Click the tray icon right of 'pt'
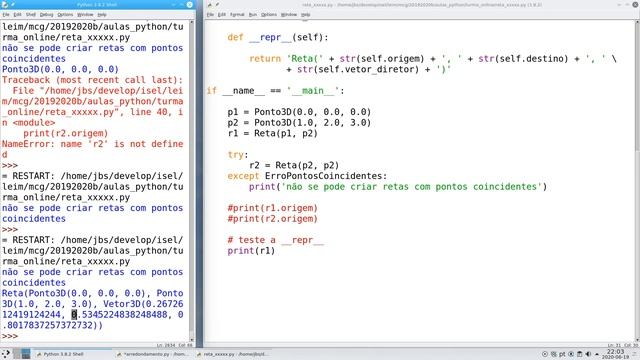 571,354
